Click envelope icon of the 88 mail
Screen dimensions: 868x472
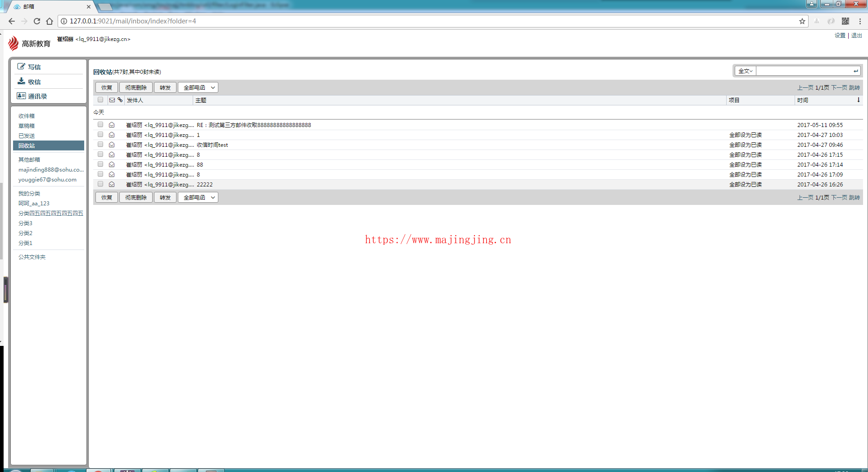click(112, 164)
